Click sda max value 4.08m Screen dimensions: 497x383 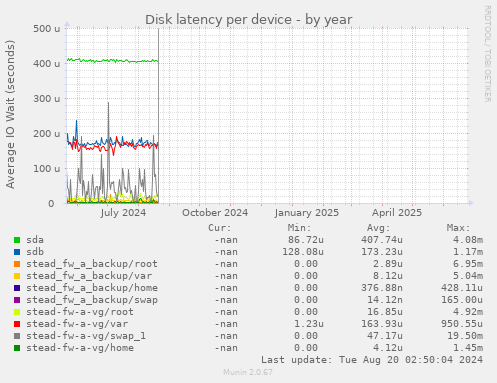coord(468,240)
